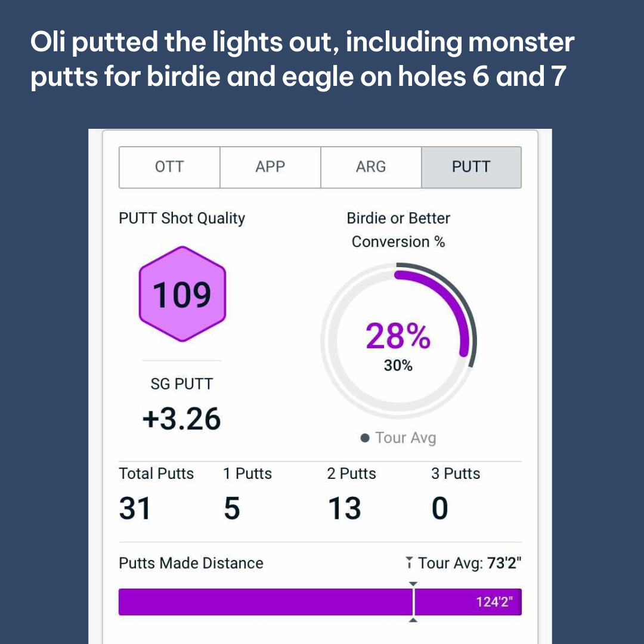
Task: Click the 2 Putts count 13
Action: 344,509
